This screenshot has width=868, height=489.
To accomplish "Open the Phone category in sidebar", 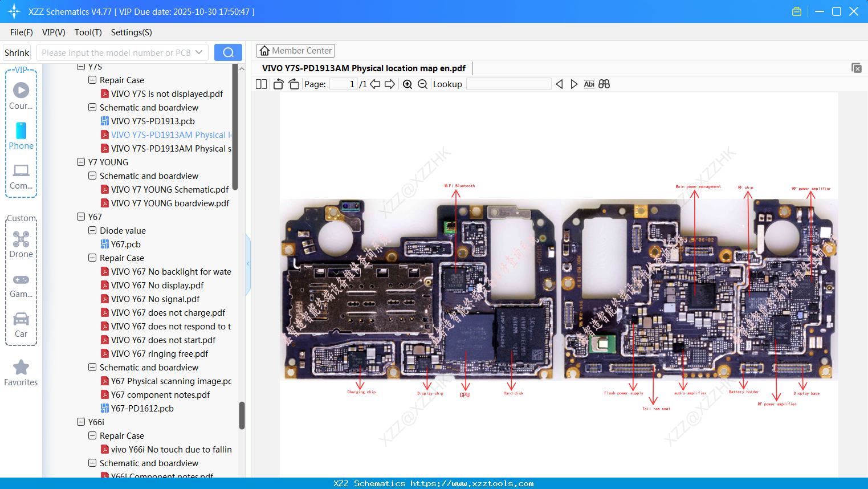I will pos(21,136).
